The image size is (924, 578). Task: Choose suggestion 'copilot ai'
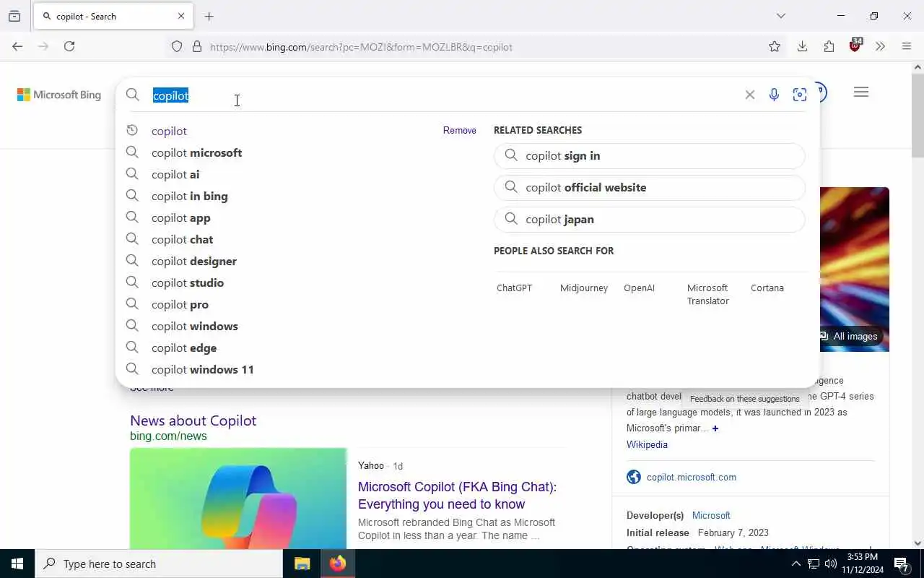coord(175,174)
